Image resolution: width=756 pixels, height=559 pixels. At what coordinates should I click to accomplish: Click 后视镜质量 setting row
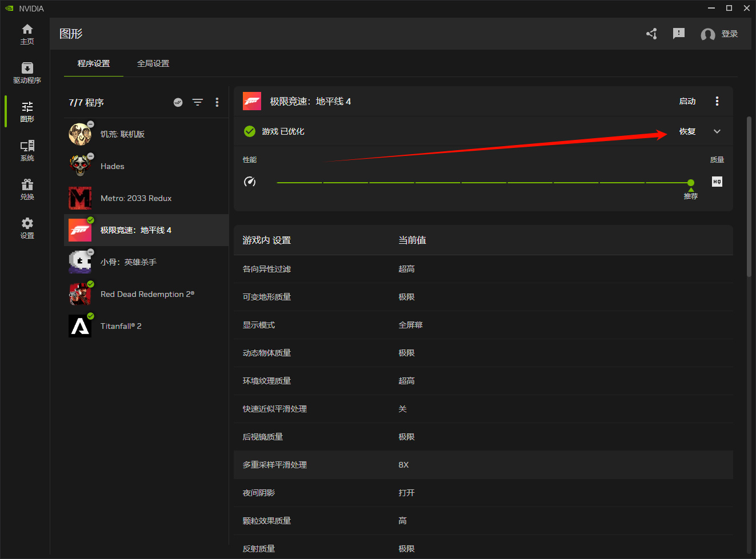coord(483,437)
